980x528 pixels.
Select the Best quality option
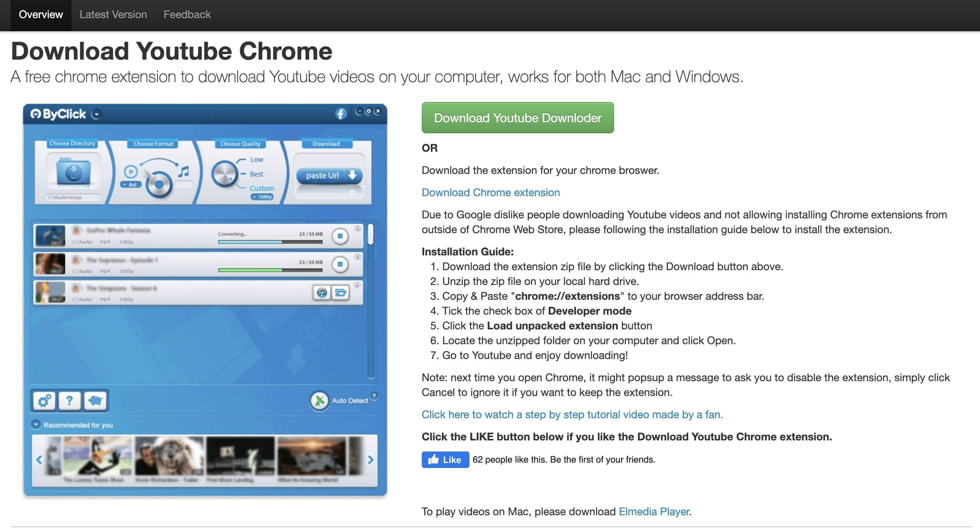pyautogui.click(x=256, y=174)
